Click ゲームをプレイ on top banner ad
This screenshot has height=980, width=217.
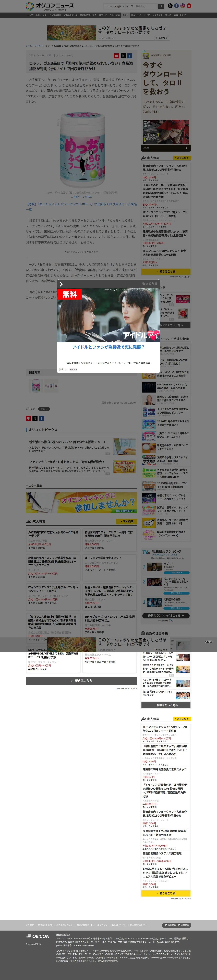tap(161, 38)
